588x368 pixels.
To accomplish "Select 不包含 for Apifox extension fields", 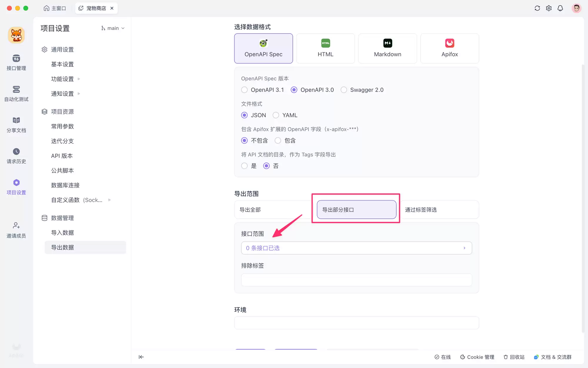I will tap(244, 140).
